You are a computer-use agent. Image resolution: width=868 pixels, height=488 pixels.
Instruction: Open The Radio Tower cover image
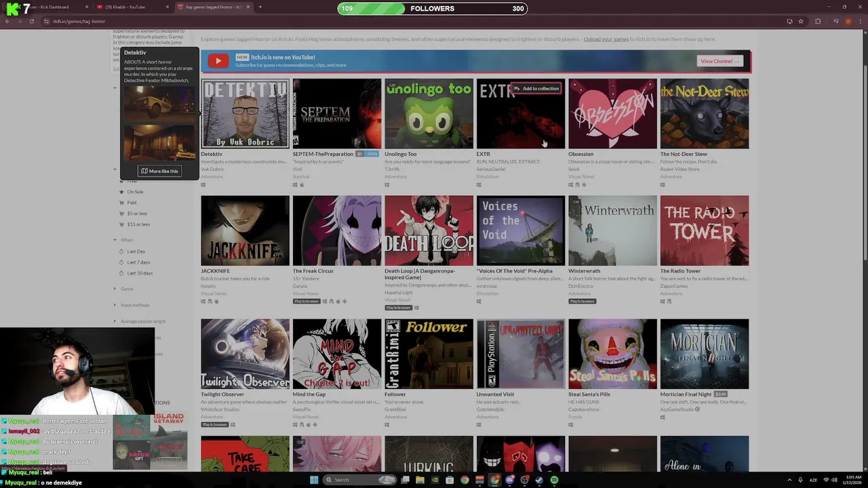point(705,230)
